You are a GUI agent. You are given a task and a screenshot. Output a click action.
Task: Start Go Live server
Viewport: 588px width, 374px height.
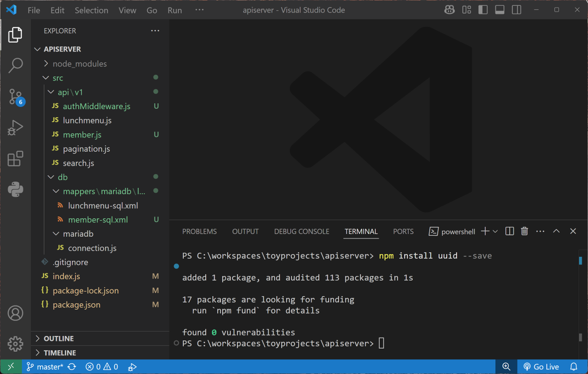pos(541,367)
